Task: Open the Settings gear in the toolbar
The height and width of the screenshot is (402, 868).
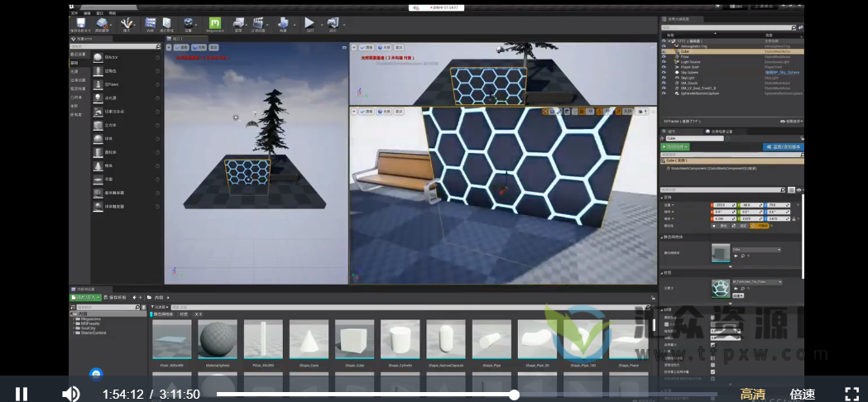Action: (189, 25)
